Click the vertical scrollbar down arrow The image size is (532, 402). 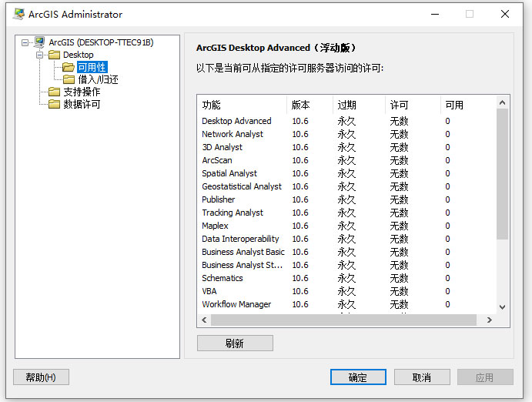pyautogui.click(x=503, y=307)
